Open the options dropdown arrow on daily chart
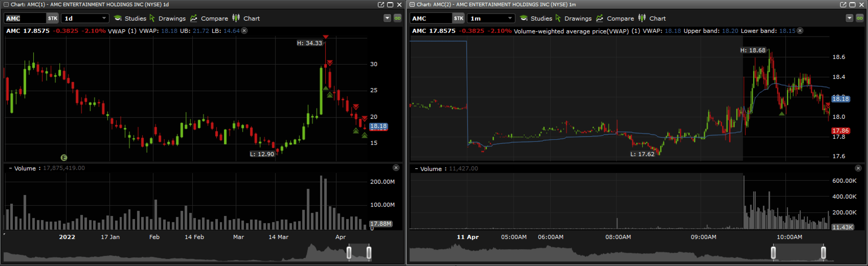 (387, 18)
